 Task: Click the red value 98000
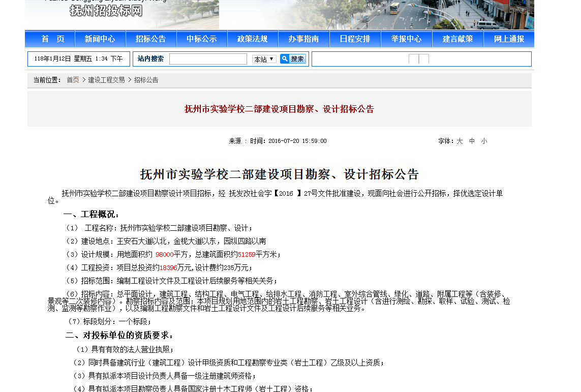coord(165,255)
